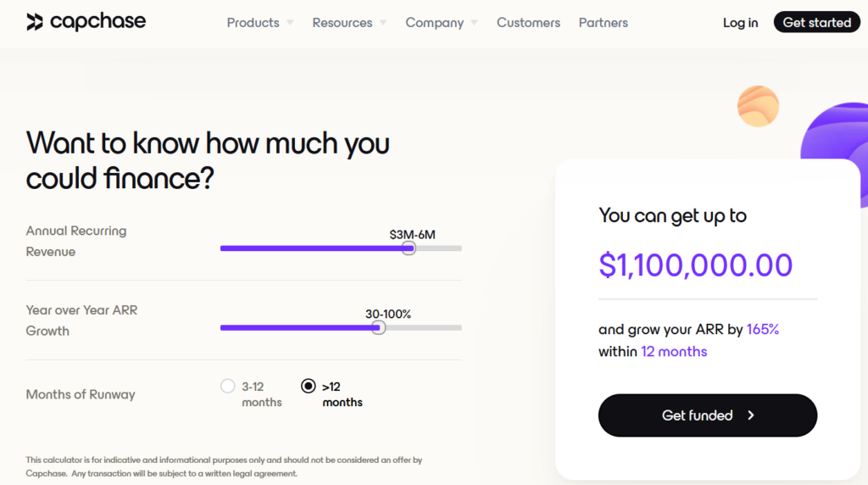Select the >12 months runway option
This screenshot has width=868, height=485.
pyautogui.click(x=309, y=386)
